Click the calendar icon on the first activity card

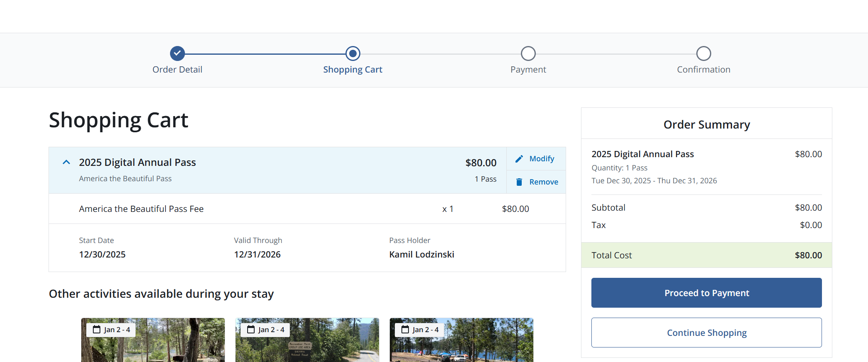(97, 329)
